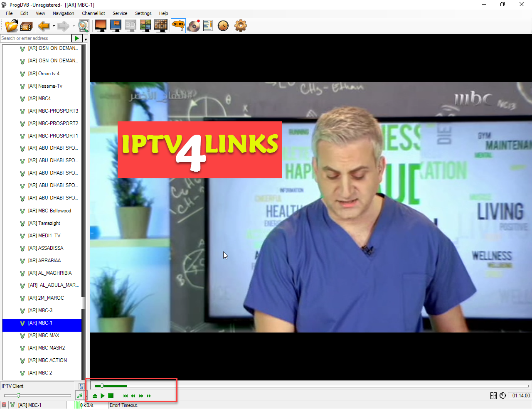Click the search or enter address field
The height and width of the screenshot is (409, 532).
click(36, 38)
